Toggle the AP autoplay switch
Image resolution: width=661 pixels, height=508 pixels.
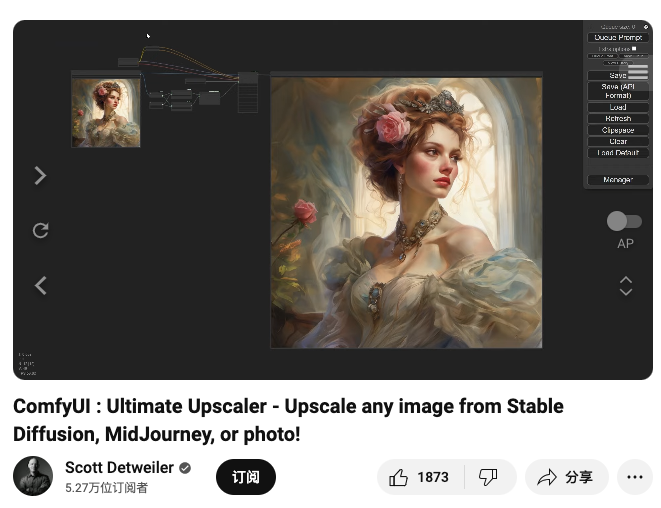click(624, 221)
